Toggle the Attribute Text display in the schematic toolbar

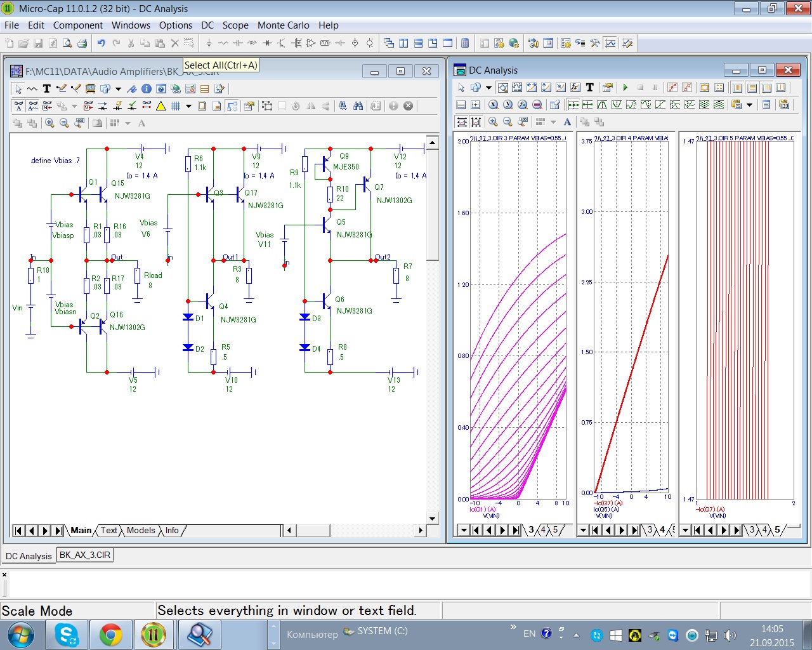[33, 106]
